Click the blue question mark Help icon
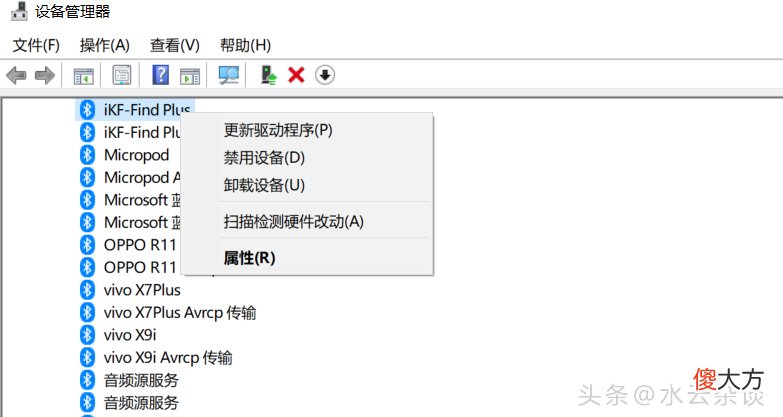783x417 pixels. tap(160, 75)
